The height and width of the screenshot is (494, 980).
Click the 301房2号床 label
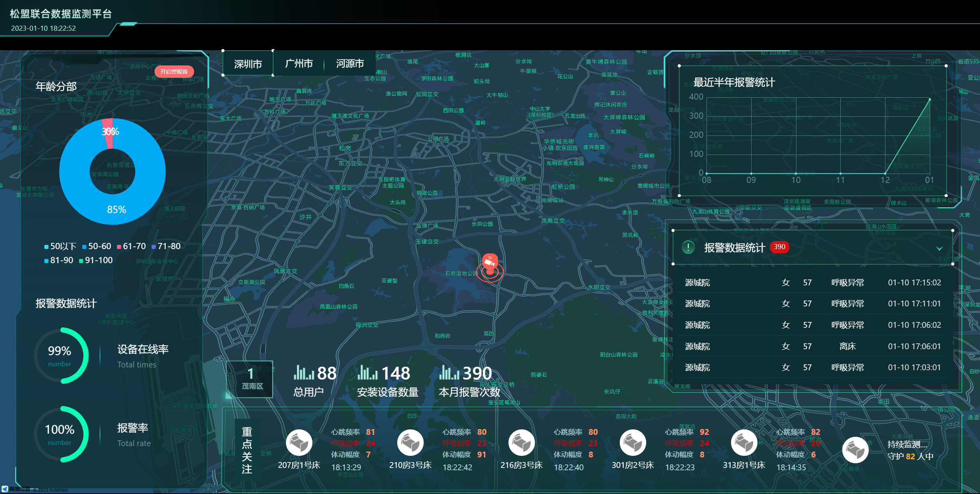(633, 465)
